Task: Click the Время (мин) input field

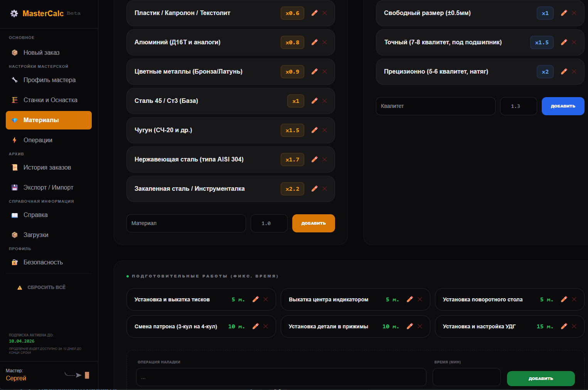Action: pos(466,377)
